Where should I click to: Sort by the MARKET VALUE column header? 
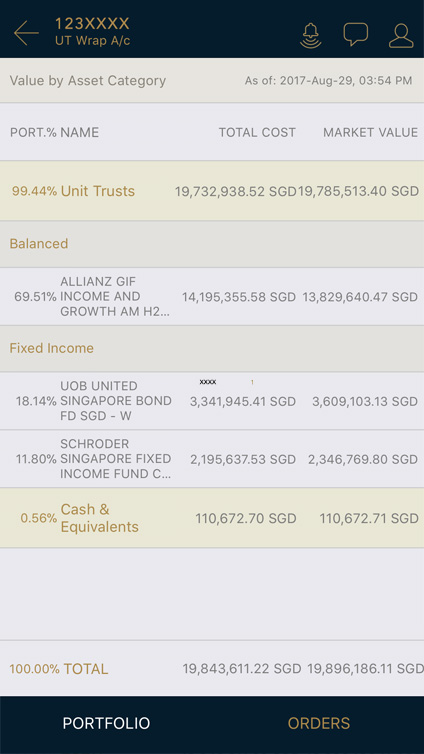click(370, 132)
